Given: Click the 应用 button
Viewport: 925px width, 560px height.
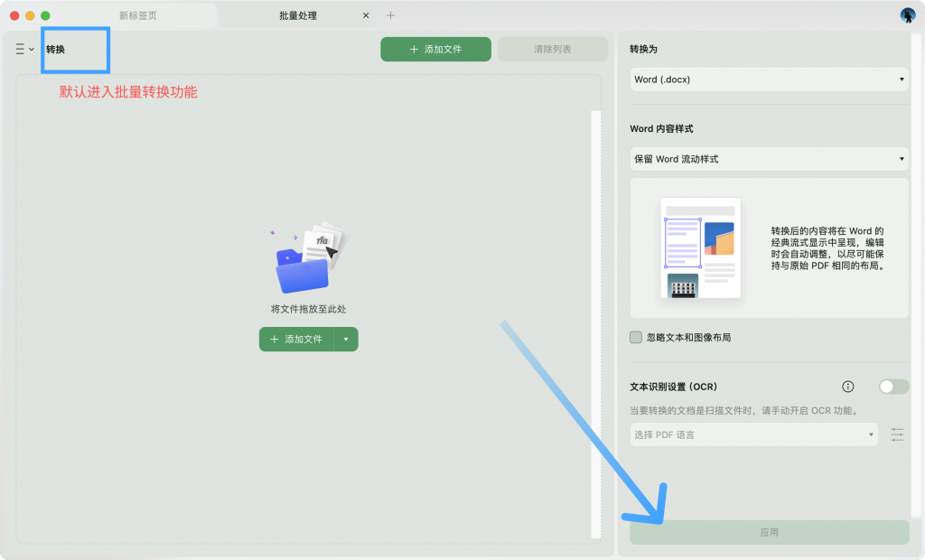Looking at the screenshot, I should pyautogui.click(x=769, y=532).
